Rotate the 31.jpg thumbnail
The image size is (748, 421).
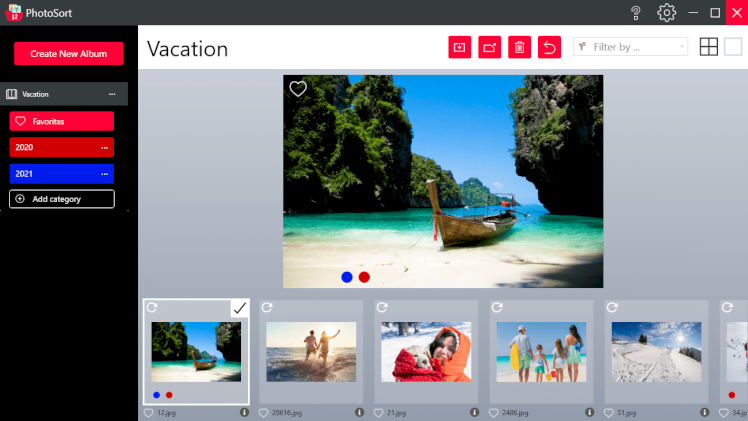[612, 308]
